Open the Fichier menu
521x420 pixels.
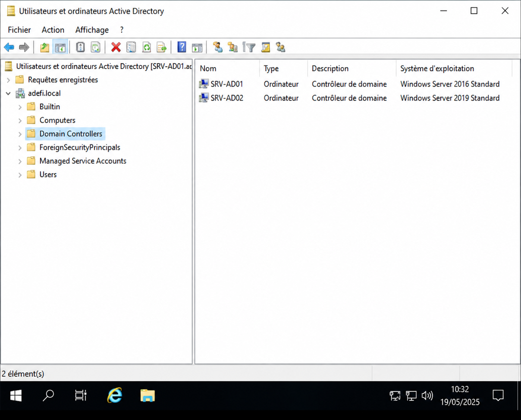19,30
